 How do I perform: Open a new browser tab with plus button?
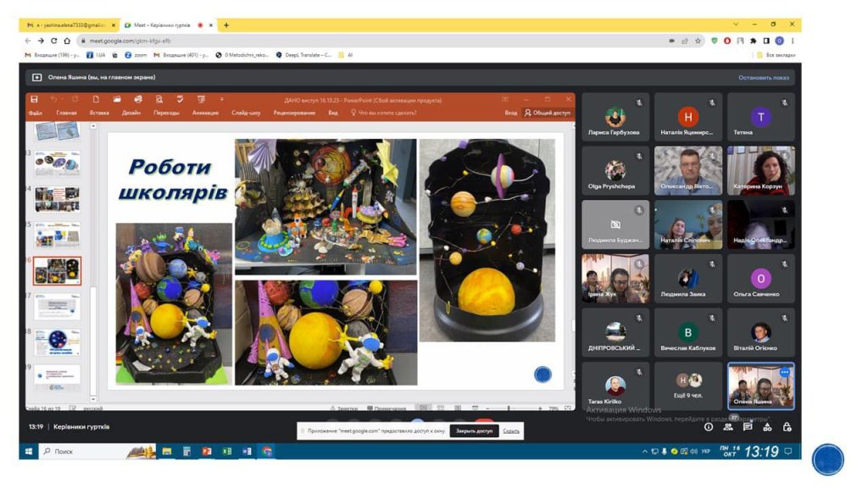[225, 25]
